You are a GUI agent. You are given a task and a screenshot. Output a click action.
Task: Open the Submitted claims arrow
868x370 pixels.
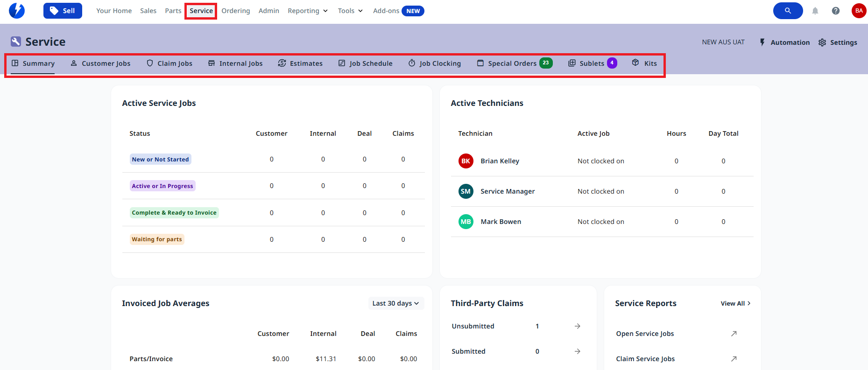[x=577, y=351]
